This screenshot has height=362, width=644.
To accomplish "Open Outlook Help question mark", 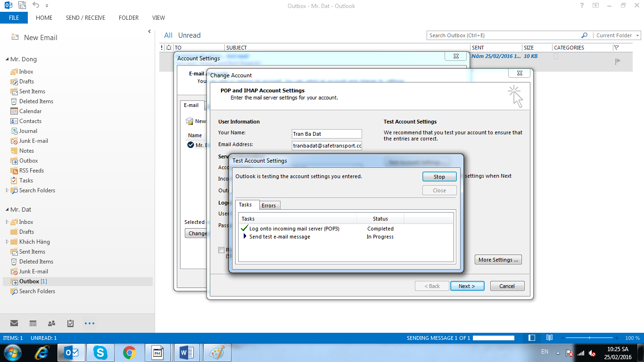I will (x=582, y=6).
